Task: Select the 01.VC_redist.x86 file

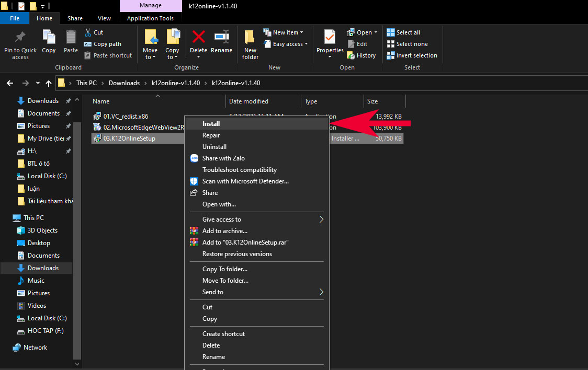Action: [x=126, y=116]
